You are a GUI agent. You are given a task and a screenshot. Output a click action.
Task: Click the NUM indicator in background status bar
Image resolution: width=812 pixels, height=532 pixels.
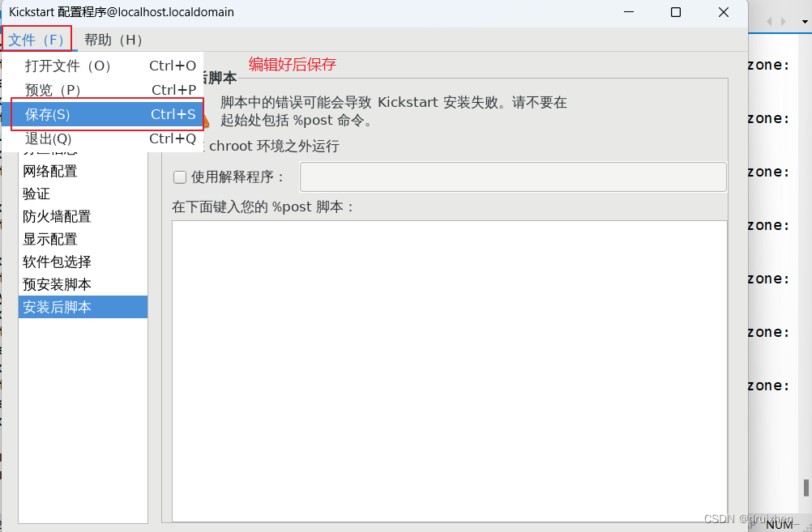click(x=780, y=525)
